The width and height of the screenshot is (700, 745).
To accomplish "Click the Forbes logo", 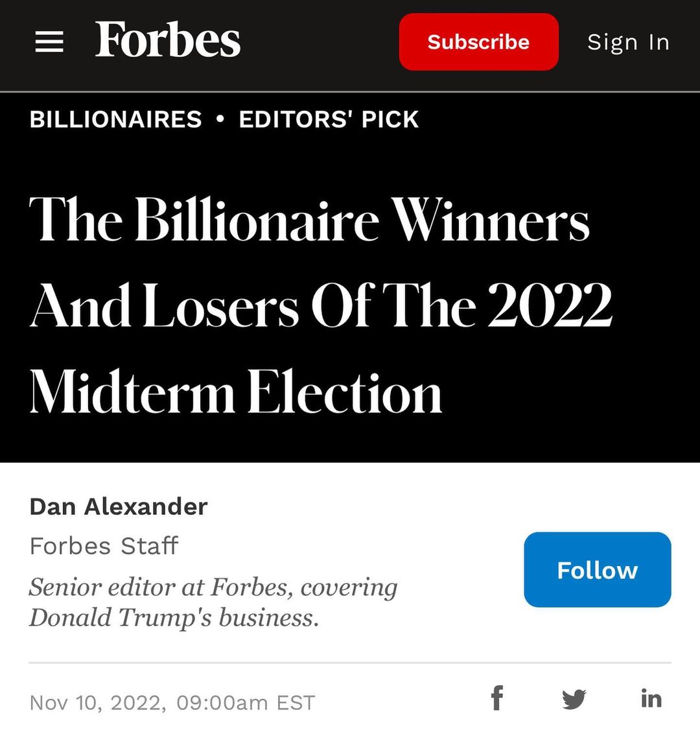I will coord(168,40).
